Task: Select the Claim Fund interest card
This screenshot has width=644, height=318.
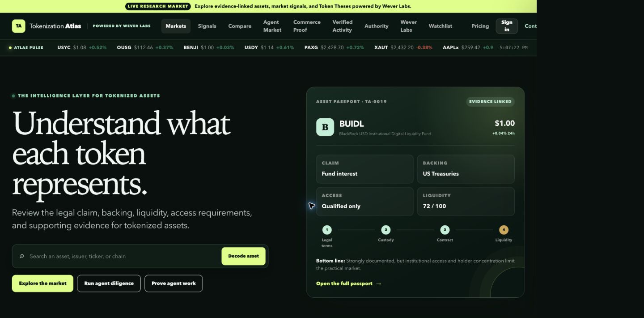Action: 364,169
